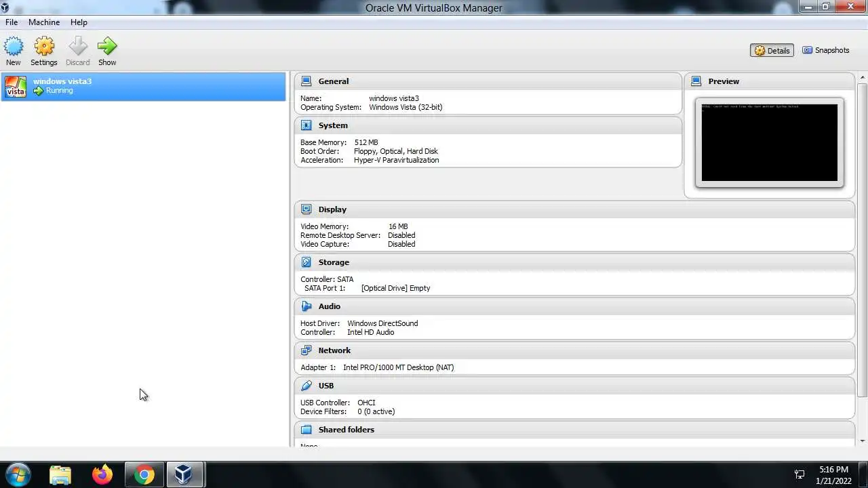
Task: Switch to Snapshots view
Action: click(x=825, y=50)
